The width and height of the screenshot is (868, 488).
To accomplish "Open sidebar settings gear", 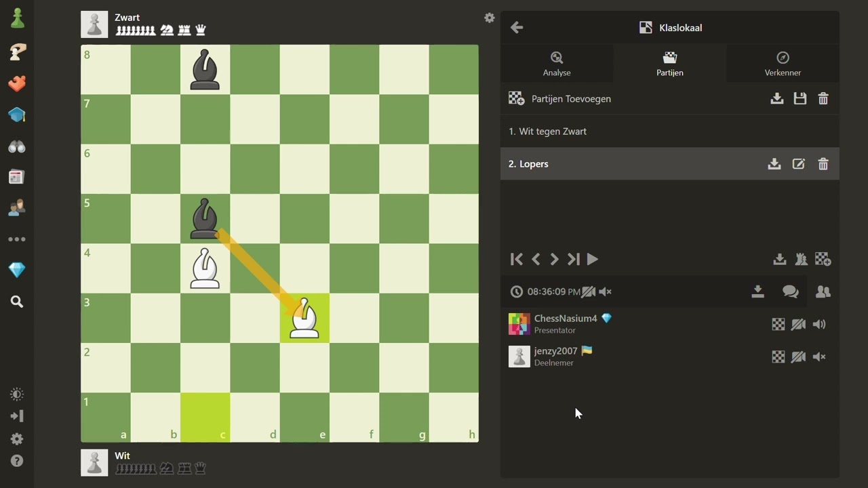I will 17,439.
